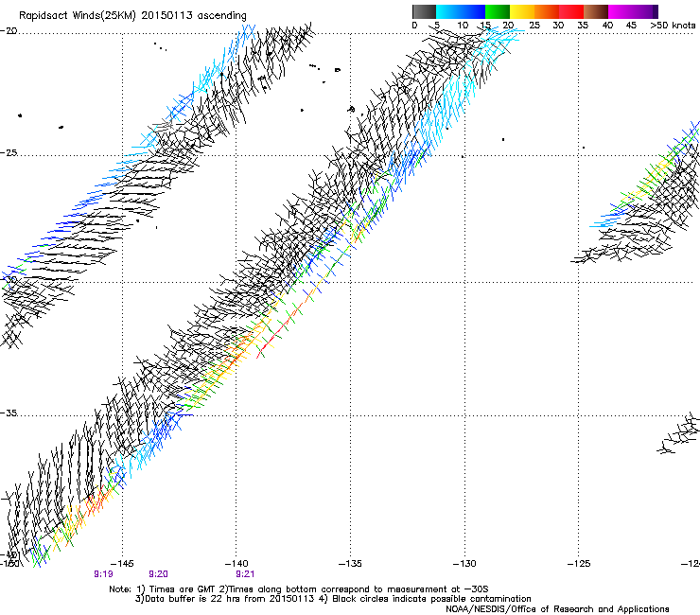Click the cyan 5-10 knots legend swatch
The height and width of the screenshot is (615, 700).
(448, 11)
